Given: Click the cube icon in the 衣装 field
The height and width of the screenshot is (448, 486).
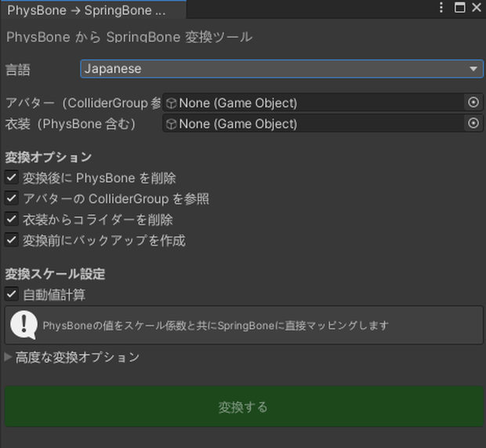Looking at the screenshot, I should point(171,124).
